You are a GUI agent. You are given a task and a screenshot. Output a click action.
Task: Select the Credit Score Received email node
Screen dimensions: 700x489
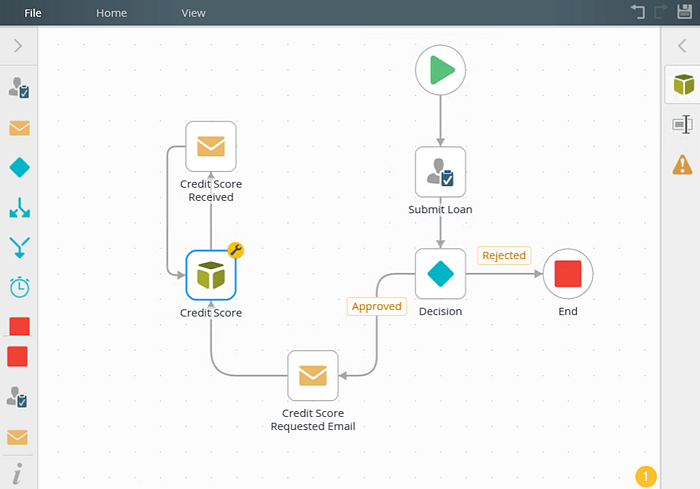[x=211, y=146]
